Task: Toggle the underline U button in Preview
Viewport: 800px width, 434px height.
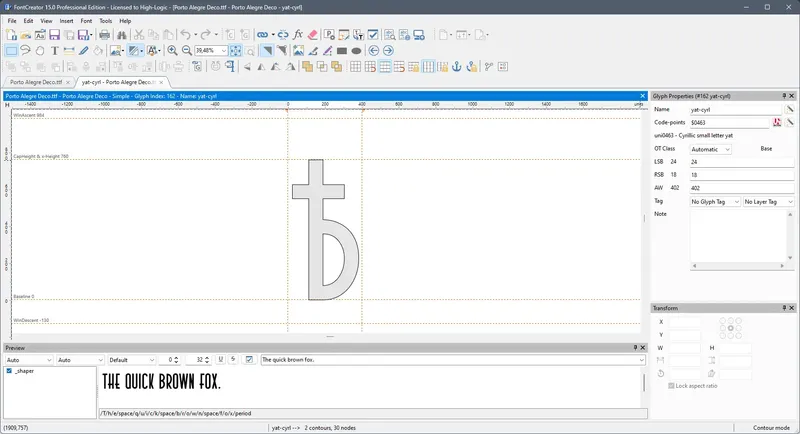Action: 220,360
